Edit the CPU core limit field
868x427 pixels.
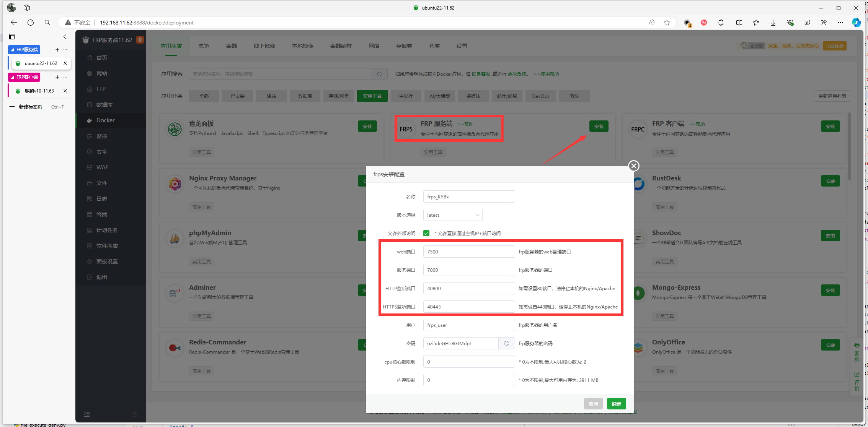pos(469,362)
